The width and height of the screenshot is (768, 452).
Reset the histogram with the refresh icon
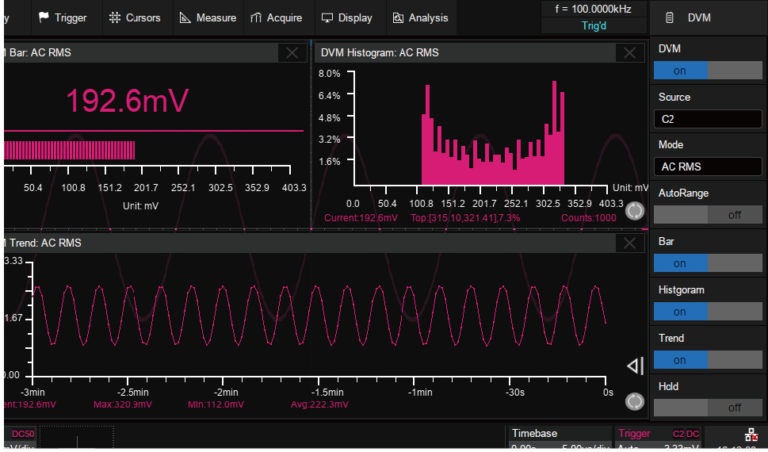coord(633,211)
